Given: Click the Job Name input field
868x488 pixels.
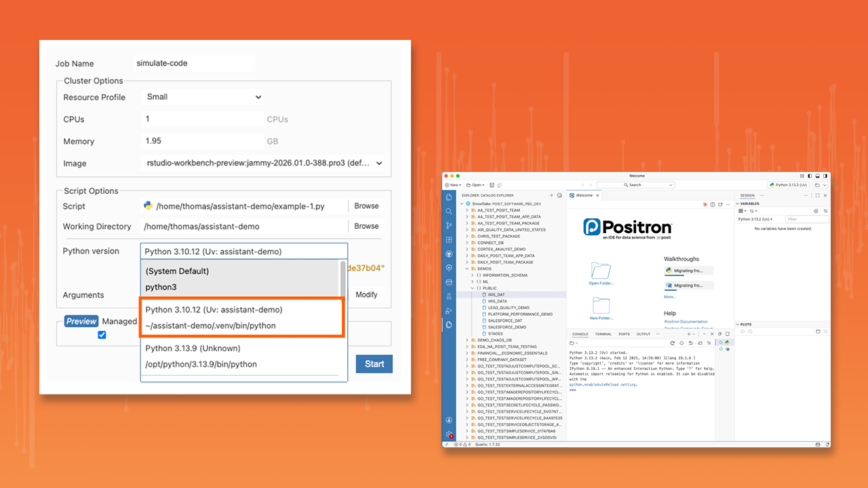Looking at the screenshot, I should click(x=194, y=63).
